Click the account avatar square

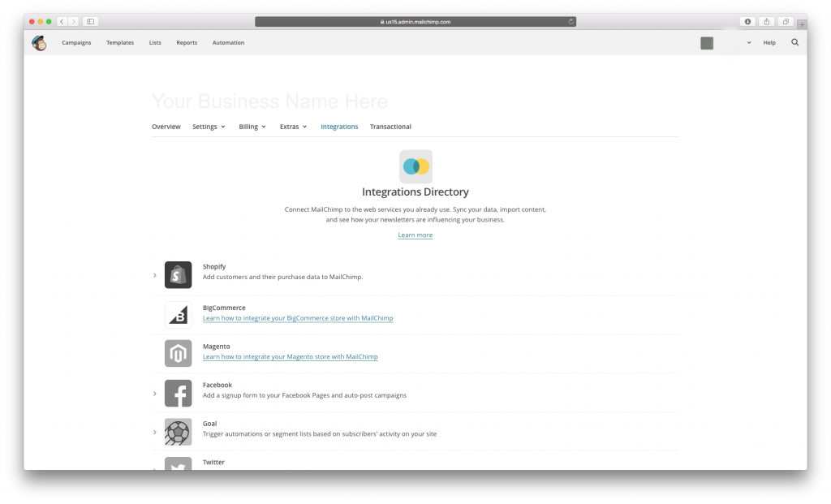point(707,43)
